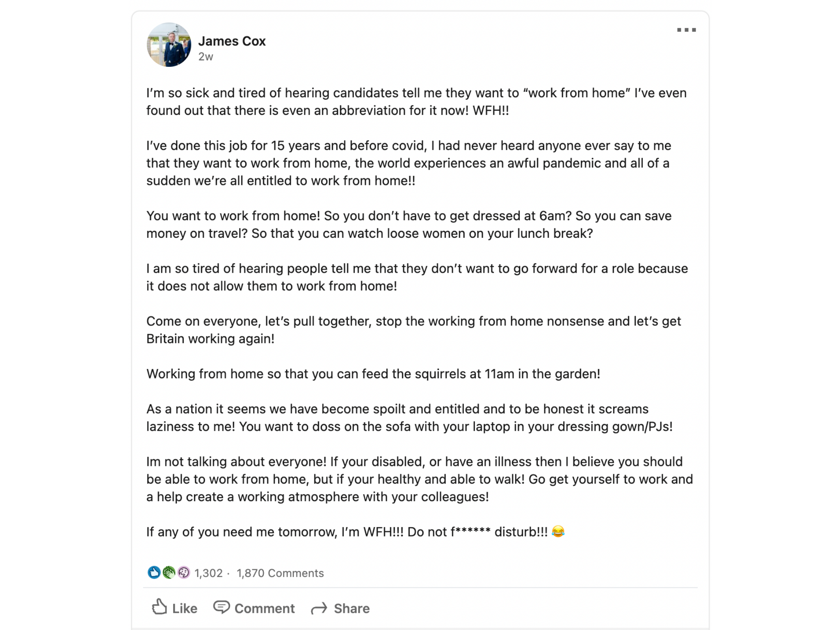Click the blue like reaction icon
The image size is (840, 630).
tap(154, 573)
